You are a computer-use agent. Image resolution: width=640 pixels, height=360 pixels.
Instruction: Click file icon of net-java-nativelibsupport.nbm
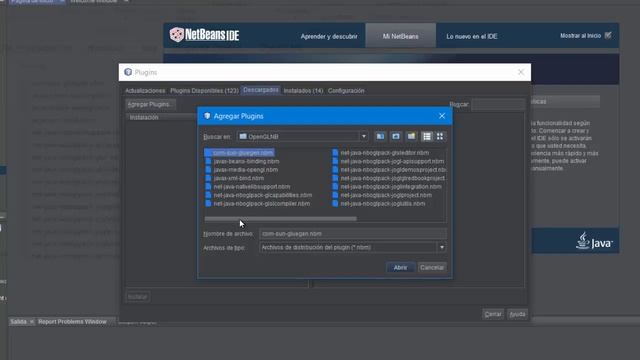(x=208, y=187)
